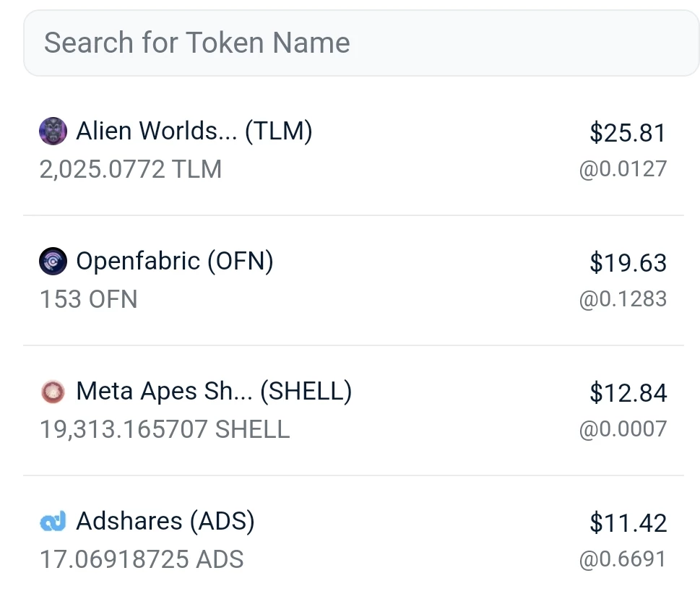Open the Openfabric (OFN) token name
The width and height of the screenshot is (700, 599).
point(175,261)
